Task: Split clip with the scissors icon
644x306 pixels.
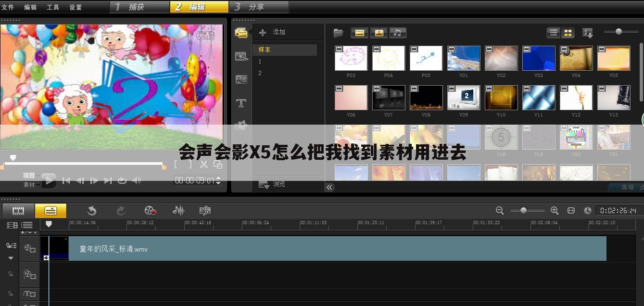Action: [204, 165]
